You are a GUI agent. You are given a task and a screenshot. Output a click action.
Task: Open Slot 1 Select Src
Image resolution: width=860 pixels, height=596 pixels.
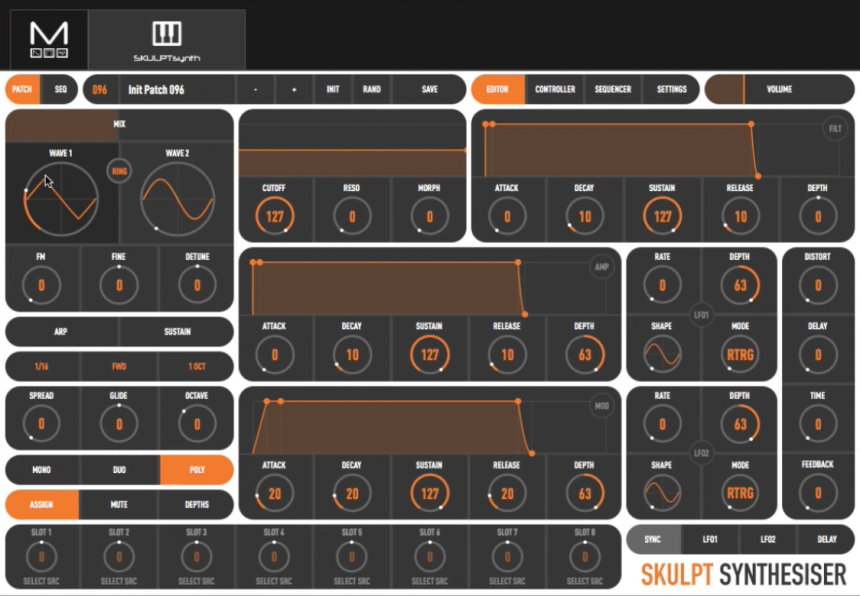pyautogui.click(x=41, y=581)
